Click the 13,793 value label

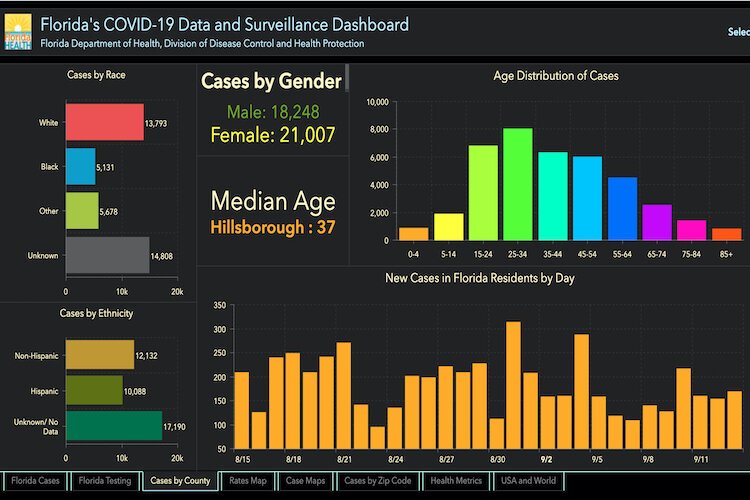coord(156,123)
